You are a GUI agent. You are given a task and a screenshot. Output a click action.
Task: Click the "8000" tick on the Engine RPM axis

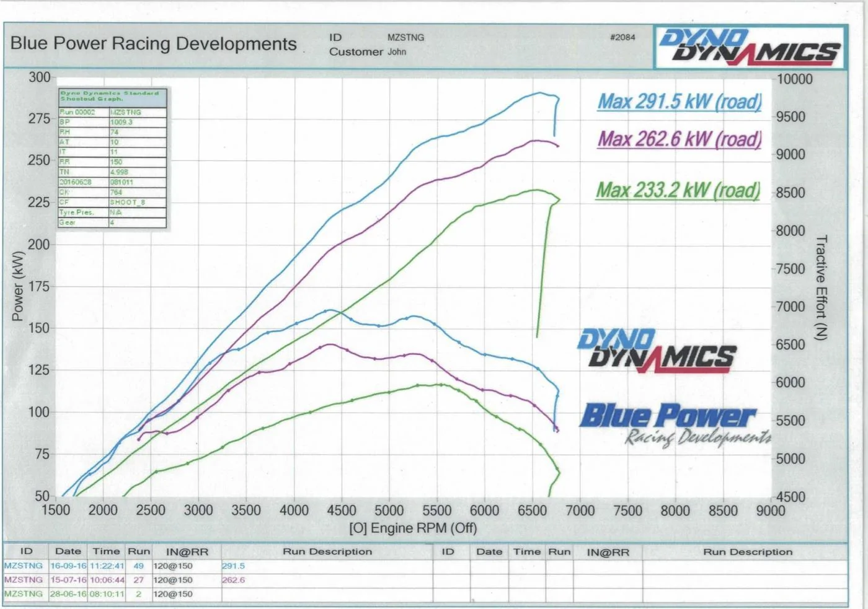coord(675,510)
